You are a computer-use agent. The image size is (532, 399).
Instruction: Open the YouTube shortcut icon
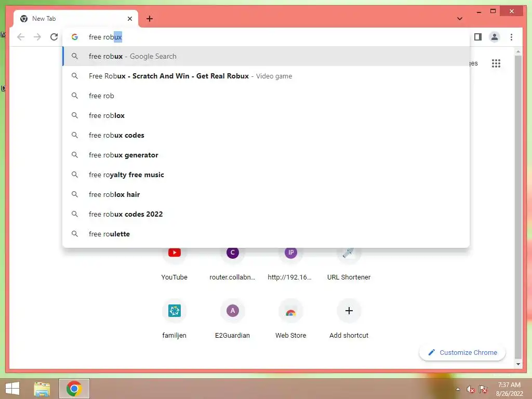(175, 252)
